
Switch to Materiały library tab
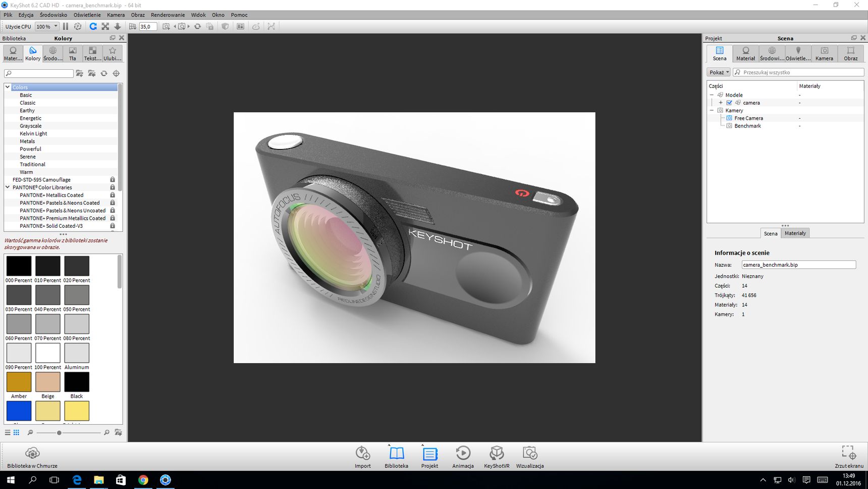pos(13,54)
